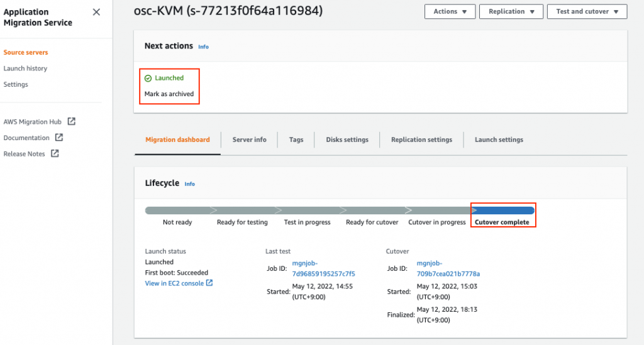Close the Application Migration Service sidebar
Viewport: 644px width, 345px height.
tap(96, 12)
